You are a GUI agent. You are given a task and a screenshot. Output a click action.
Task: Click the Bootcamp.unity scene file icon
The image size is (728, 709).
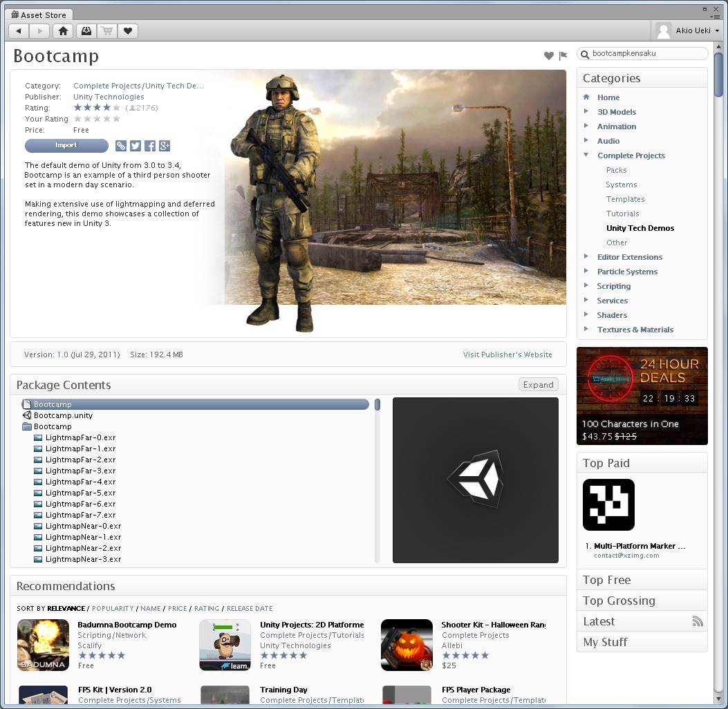tap(28, 415)
